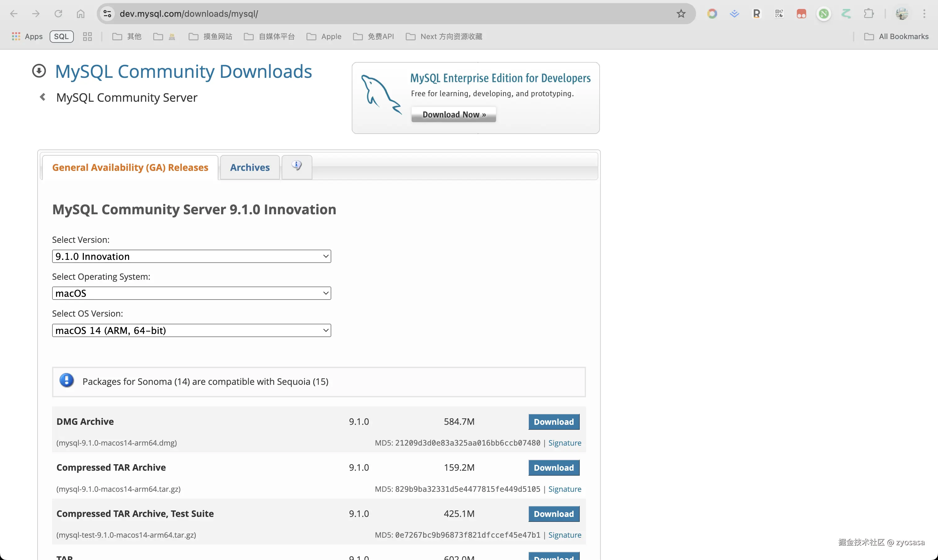This screenshot has width=938, height=560.
Task: Click the reload page icon
Action: pos(58,14)
